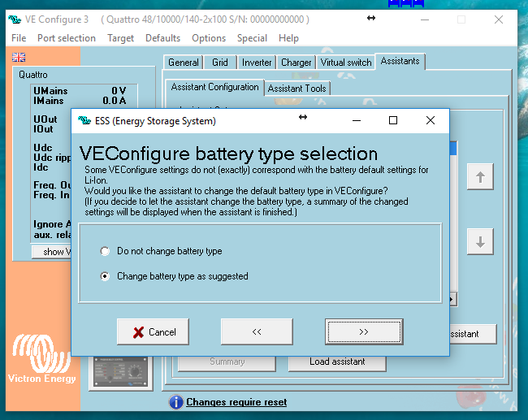Open the Options menu

(209, 38)
